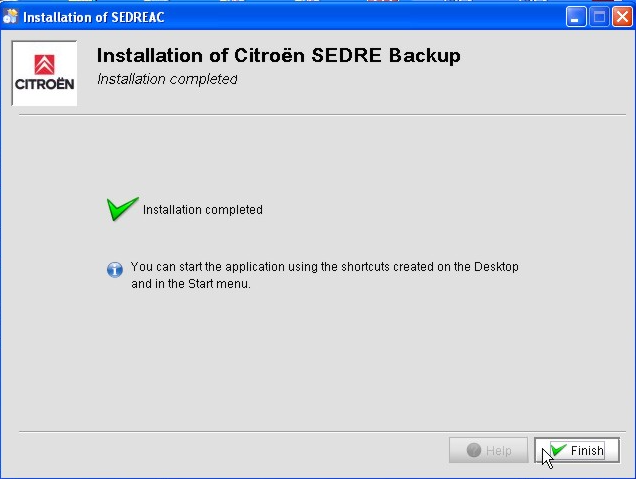Click the grayed-out Help button
Screen dimensions: 636x479
(489, 451)
